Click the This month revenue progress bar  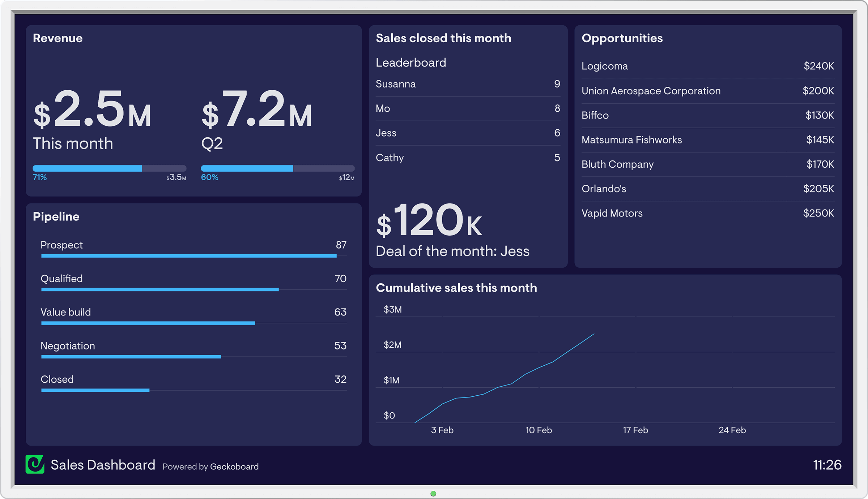(110, 168)
